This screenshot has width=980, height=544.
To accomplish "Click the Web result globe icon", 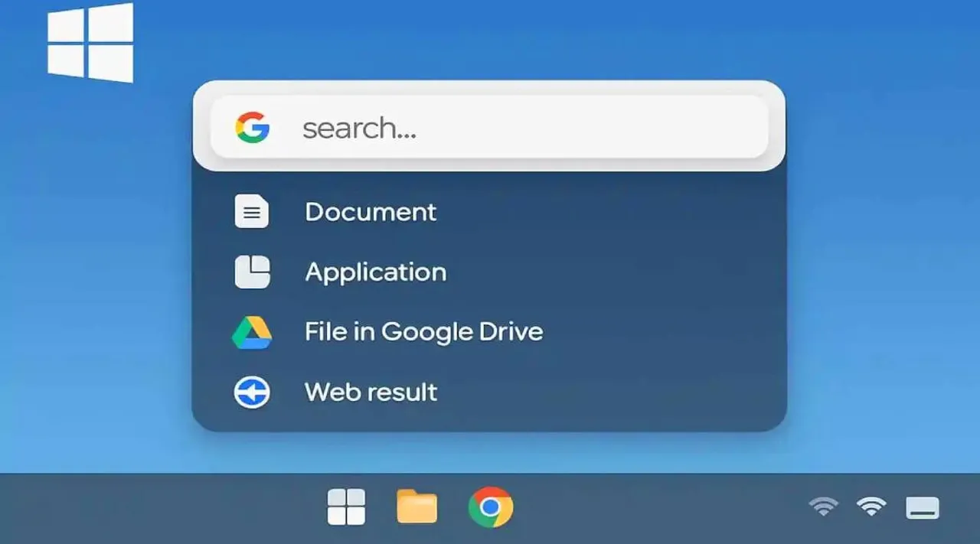I will tap(253, 391).
